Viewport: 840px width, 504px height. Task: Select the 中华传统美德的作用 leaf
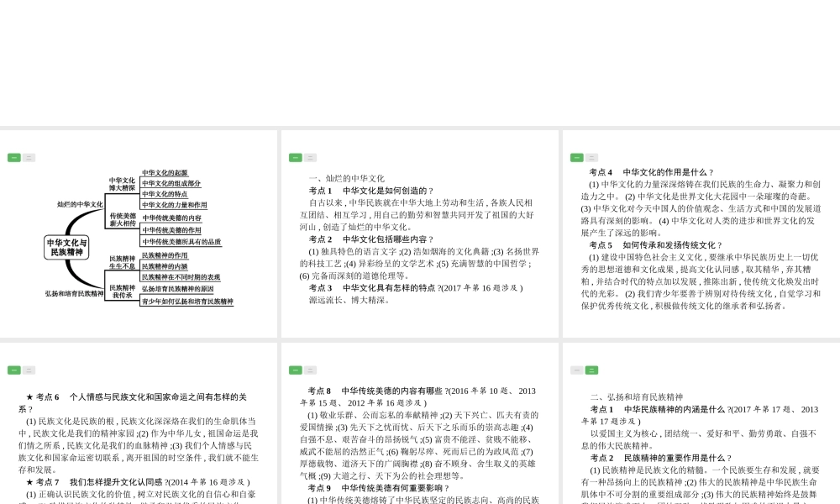pos(172,230)
